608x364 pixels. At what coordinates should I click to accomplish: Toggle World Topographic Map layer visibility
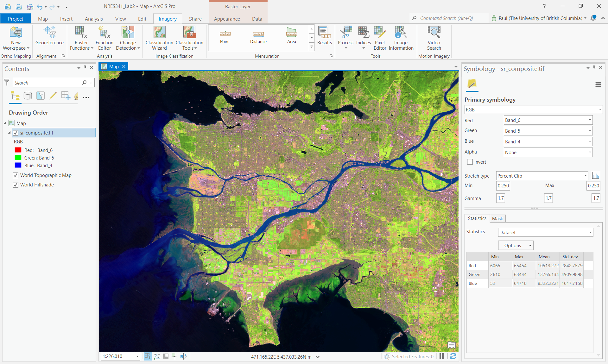tap(16, 175)
